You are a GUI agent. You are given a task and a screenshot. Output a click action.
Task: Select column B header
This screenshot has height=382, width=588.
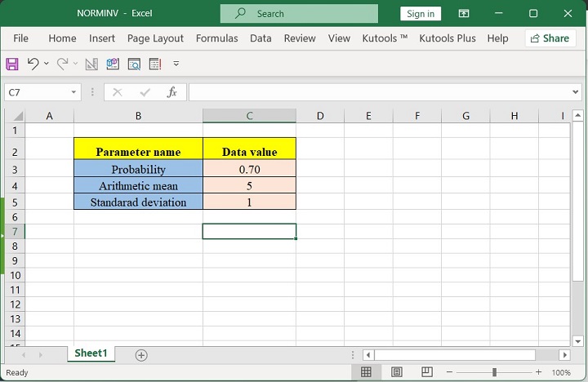pos(138,116)
